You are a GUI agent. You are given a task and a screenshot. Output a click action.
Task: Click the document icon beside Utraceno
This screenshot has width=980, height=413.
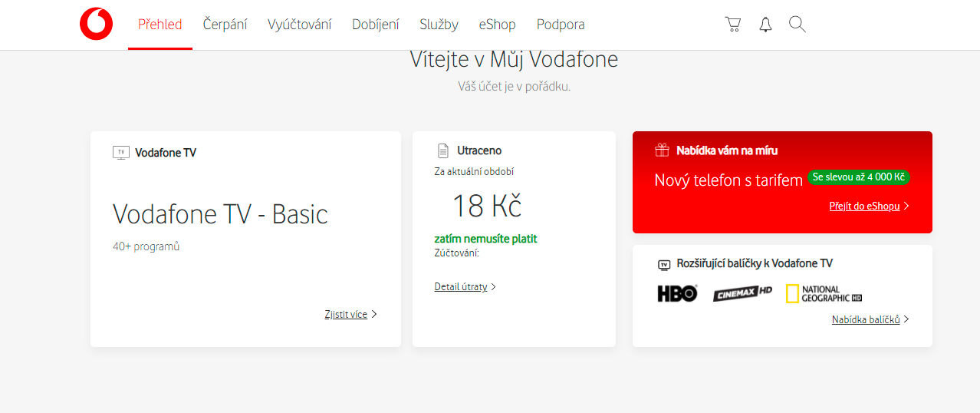(442, 150)
